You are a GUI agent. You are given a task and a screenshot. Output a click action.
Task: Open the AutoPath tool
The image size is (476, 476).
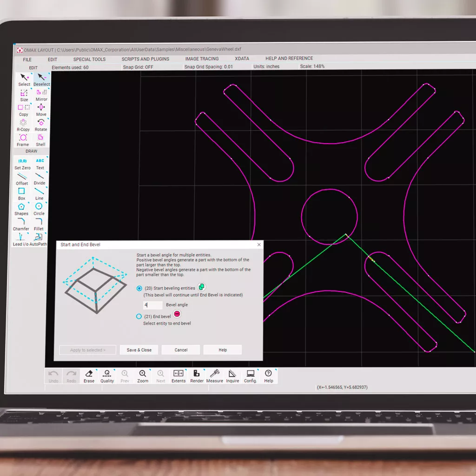click(x=39, y=239)
